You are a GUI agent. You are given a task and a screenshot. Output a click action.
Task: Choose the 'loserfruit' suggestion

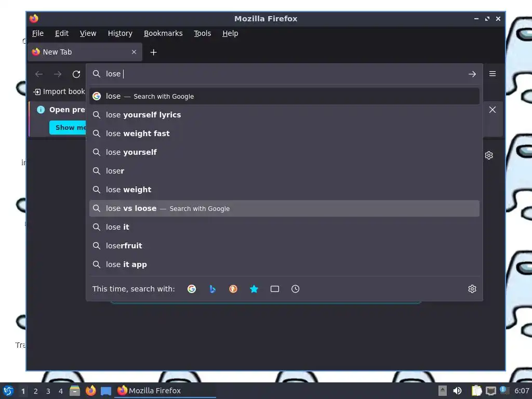[x=284, y=246]
